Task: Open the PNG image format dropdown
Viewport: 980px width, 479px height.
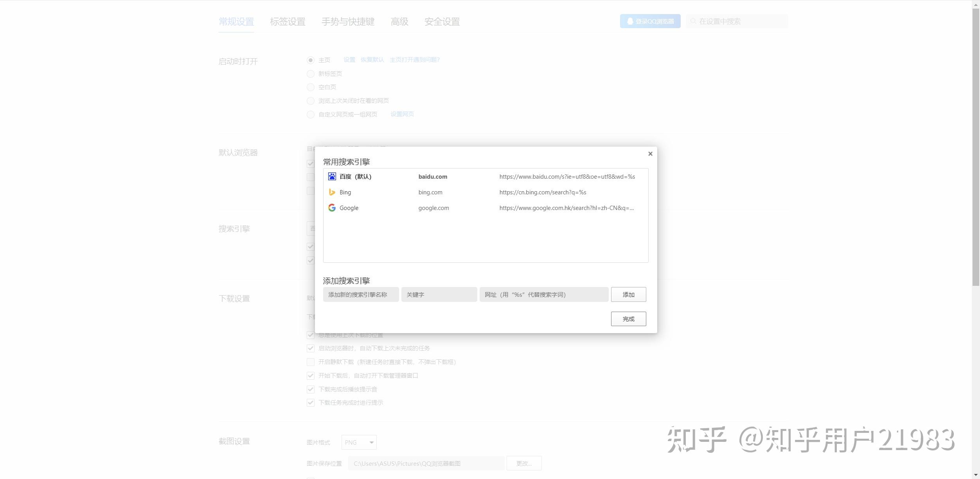Action: [359, 442]
